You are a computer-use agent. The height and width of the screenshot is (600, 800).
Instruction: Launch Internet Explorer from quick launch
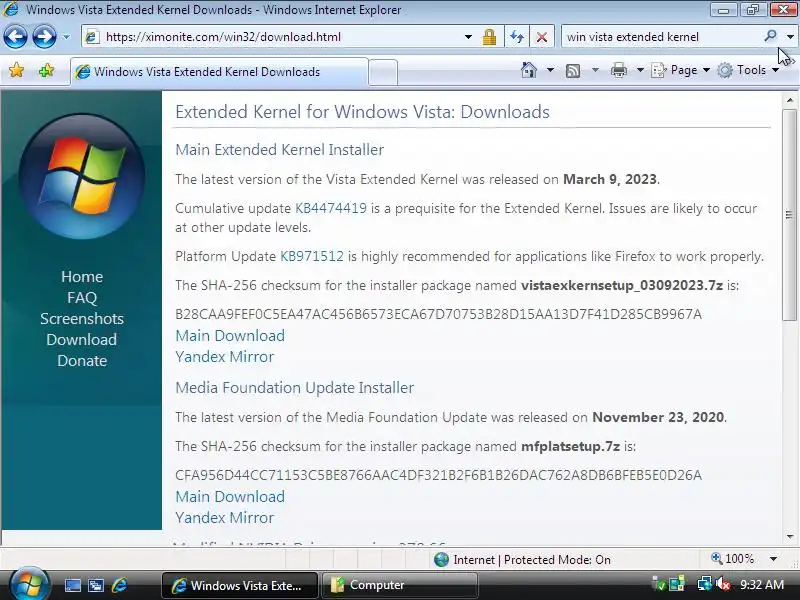coord(119,585)
